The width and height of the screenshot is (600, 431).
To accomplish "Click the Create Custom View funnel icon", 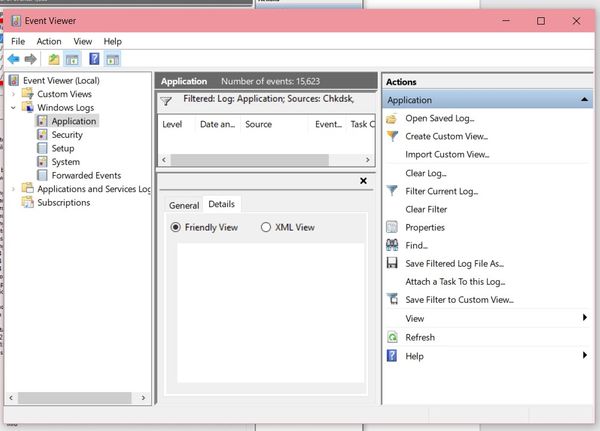I will click(x=392, y=136).
